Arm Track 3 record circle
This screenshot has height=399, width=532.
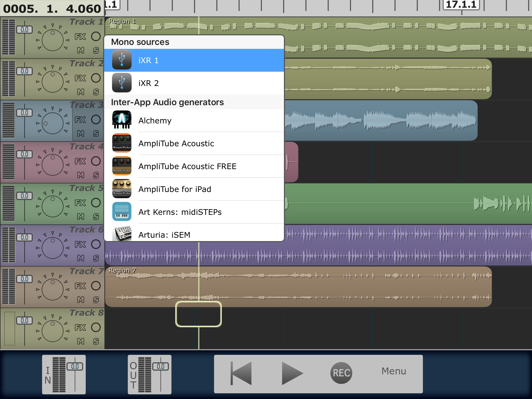pos(96,119)
